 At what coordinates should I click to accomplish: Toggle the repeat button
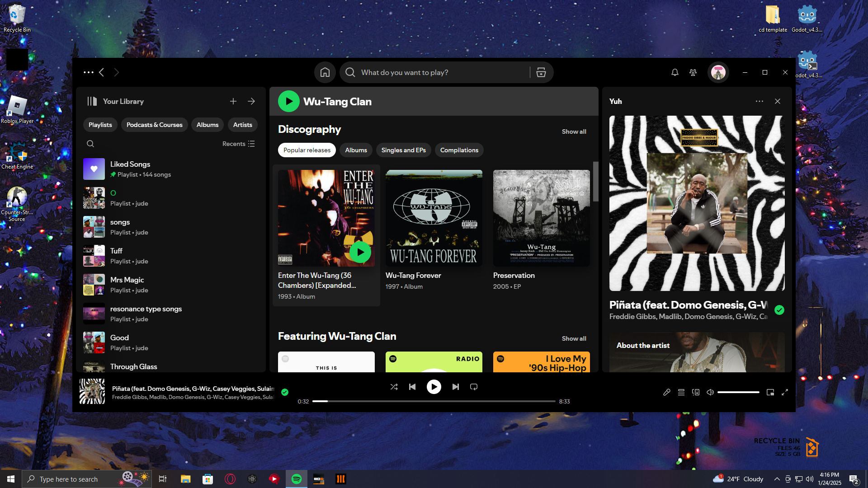coord(473,387)
